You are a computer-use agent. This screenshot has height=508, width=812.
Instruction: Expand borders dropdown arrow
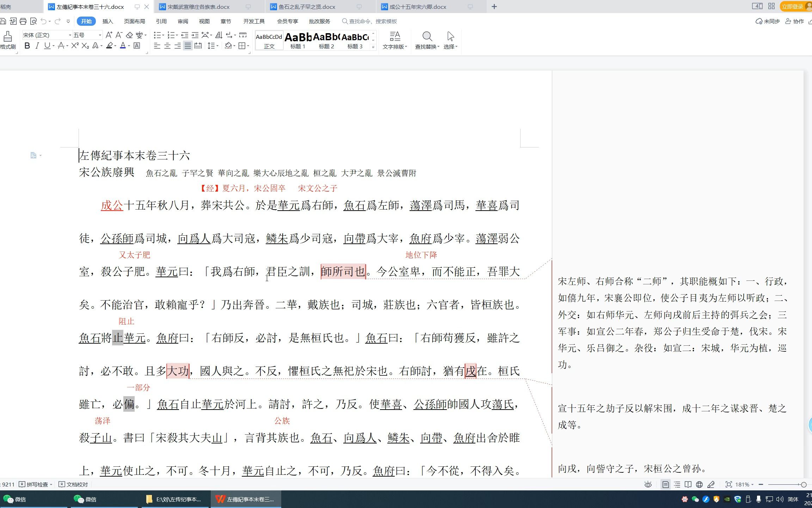pos(248,46)
